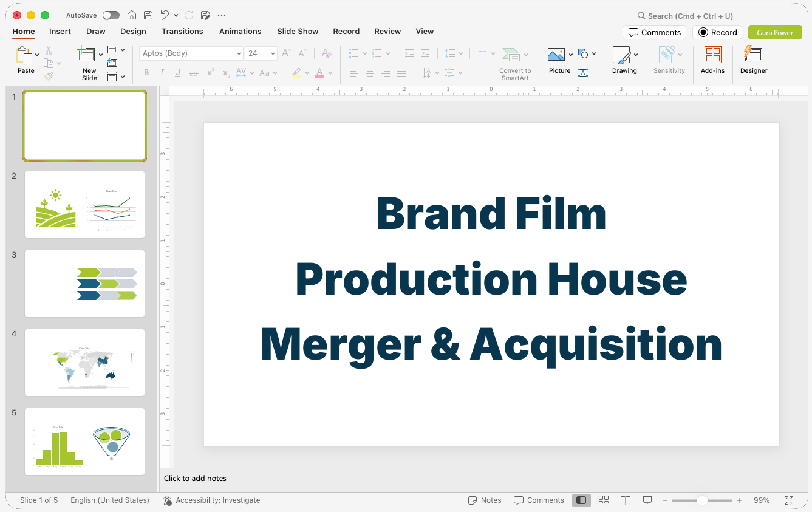
Task: Switch to the Insert tab
Action: coord(60,32)
